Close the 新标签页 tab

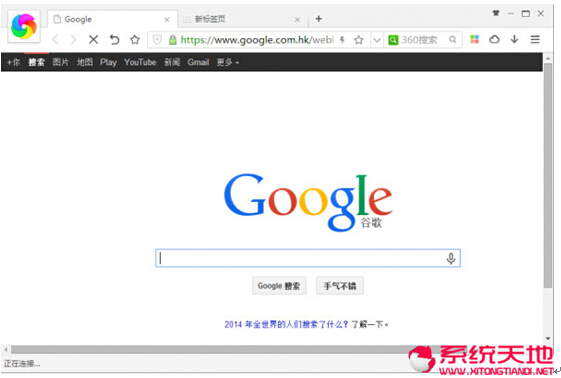tap(297, 20)
